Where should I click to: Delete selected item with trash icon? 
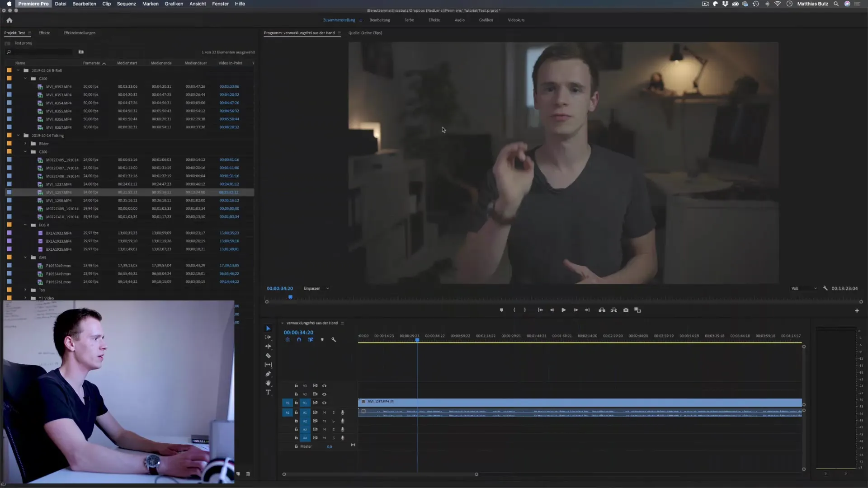(x=248, y=474)
